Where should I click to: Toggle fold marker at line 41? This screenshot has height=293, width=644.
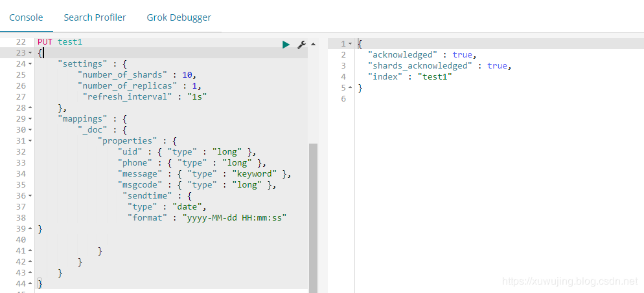coord(30,251)
